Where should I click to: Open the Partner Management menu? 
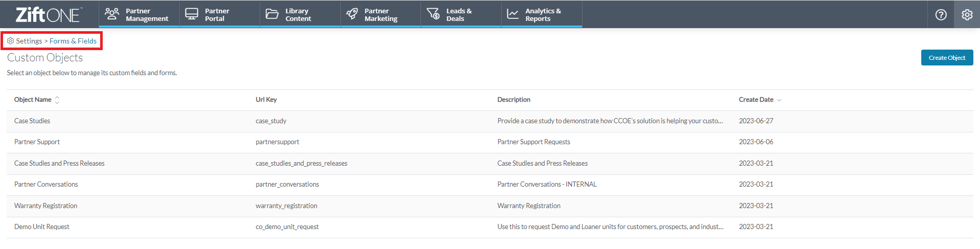pos(139,14)
